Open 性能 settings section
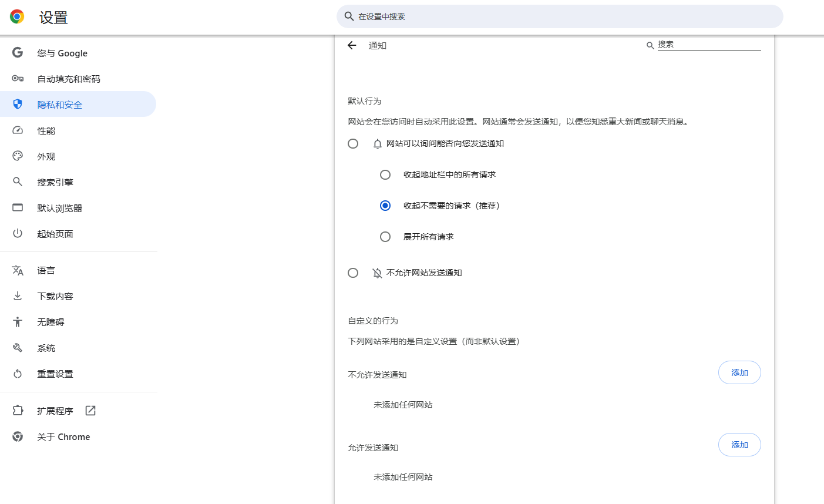 tap(78, 130)
